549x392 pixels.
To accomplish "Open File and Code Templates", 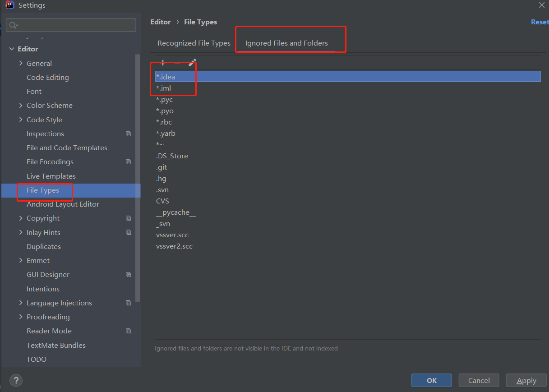I will pyautogui.click(x=67, y=148).
